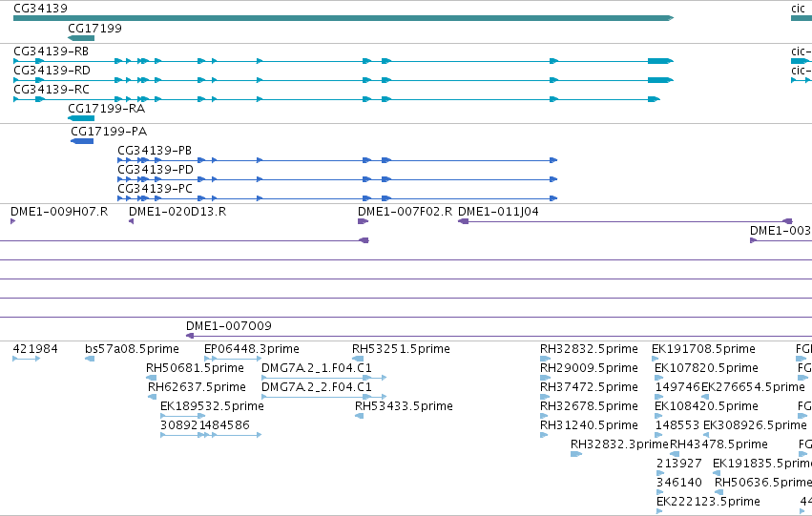Select the EK189532.5prime EST
Screen dimensions: 812x516
click(x=183, y=416)
